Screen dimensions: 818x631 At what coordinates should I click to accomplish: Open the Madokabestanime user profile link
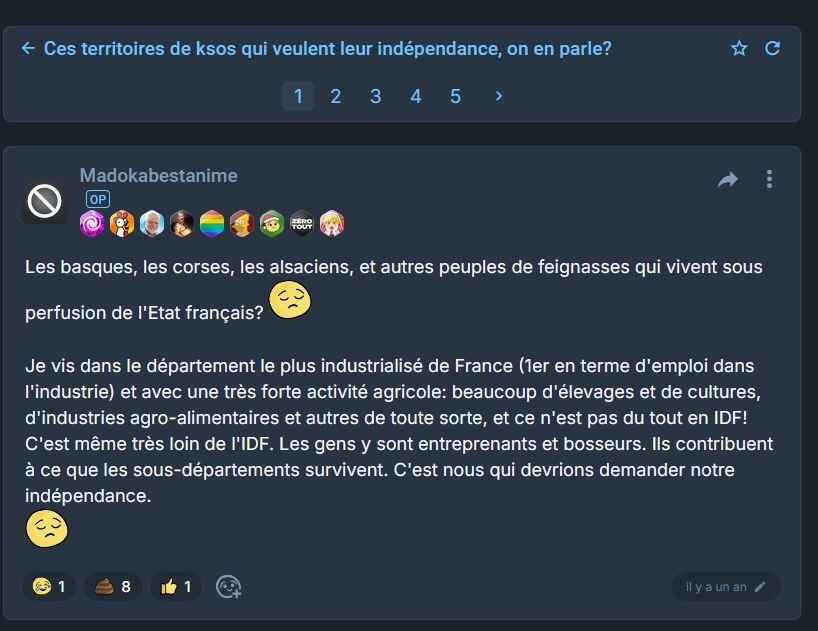tap(159, 175)
